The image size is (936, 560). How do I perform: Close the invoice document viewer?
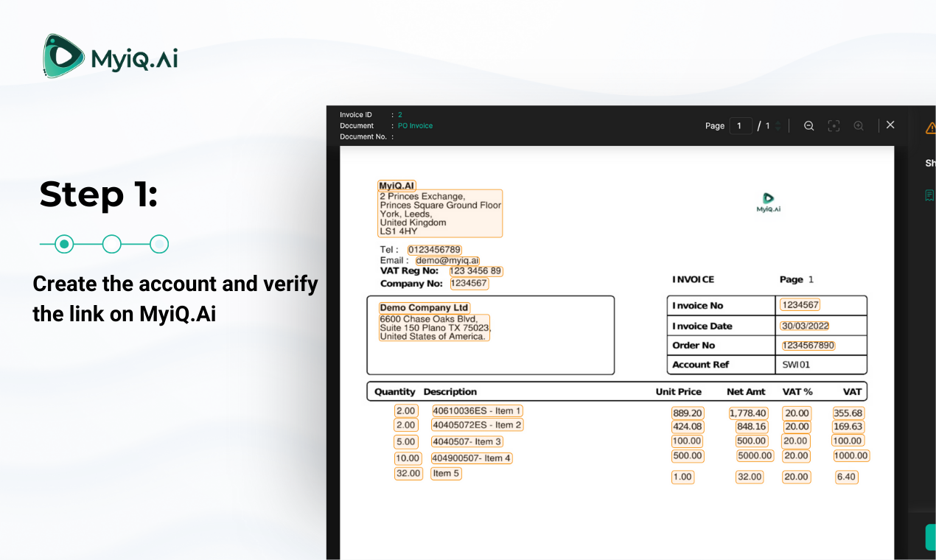pyautogui.click(x=890, y=125)
